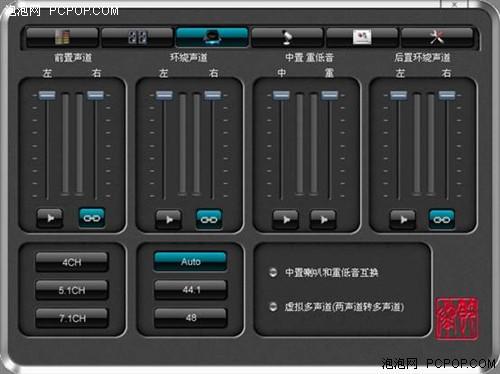Play test sound for rear surround (后置环绕声道)
The height and width of the screenshot is (374, 500).
403,219
